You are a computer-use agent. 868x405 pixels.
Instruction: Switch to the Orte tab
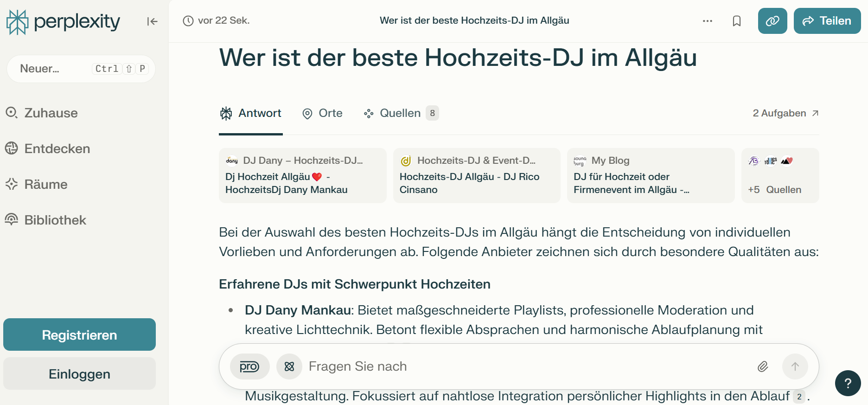(322, 113)
